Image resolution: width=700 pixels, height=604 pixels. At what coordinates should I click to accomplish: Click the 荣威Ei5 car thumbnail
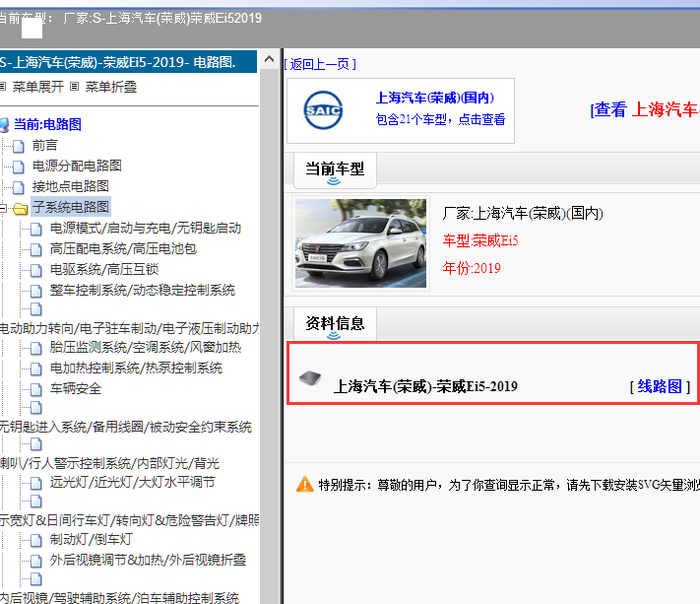360,243
